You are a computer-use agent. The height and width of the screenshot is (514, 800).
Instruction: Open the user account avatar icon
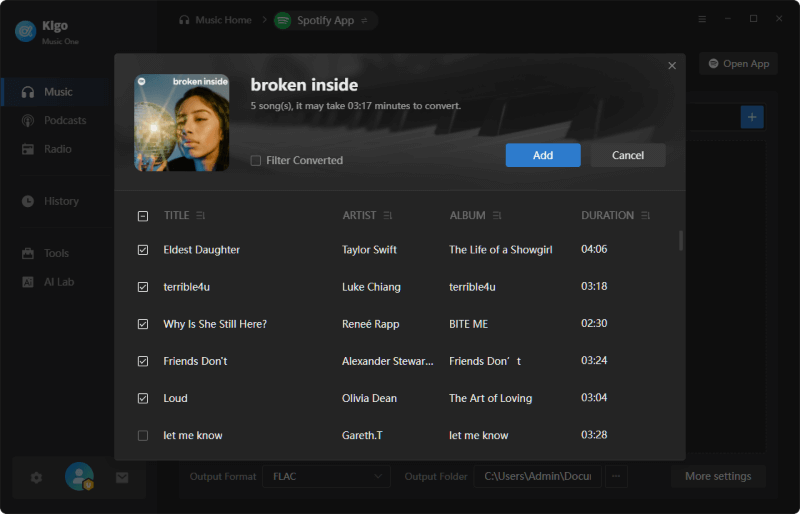coord(79,476)
